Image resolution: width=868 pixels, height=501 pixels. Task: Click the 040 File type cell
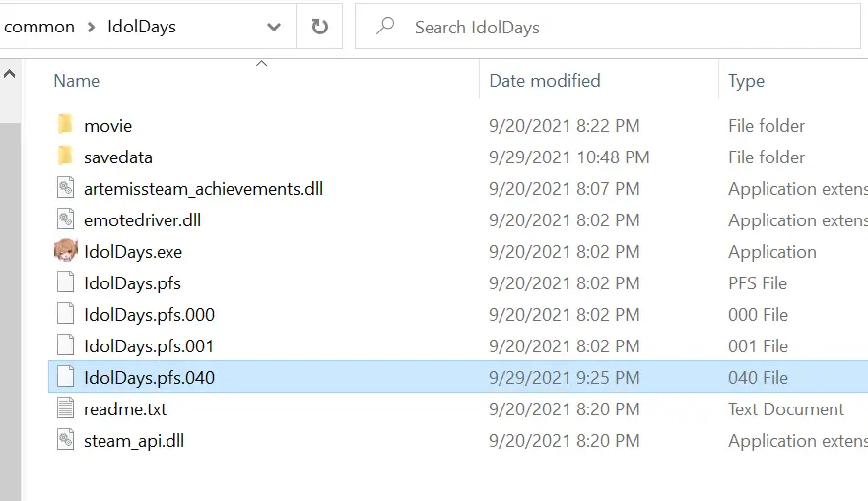(758, 378)
